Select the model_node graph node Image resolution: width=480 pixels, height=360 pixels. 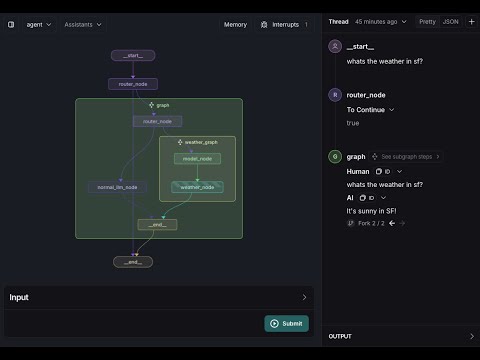coord(197,159)
